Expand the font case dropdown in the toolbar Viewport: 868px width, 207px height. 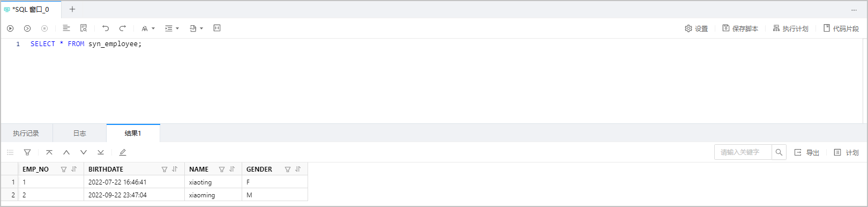(x=148, y=28)
